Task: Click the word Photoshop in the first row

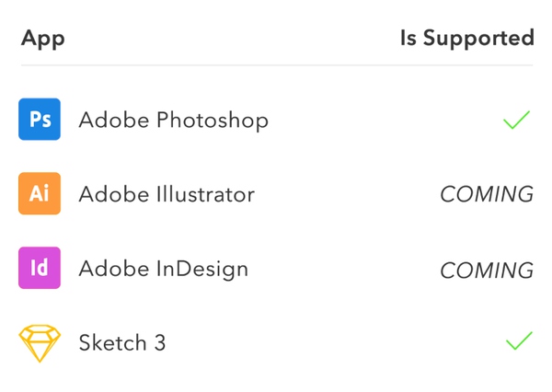Action: 213,121
